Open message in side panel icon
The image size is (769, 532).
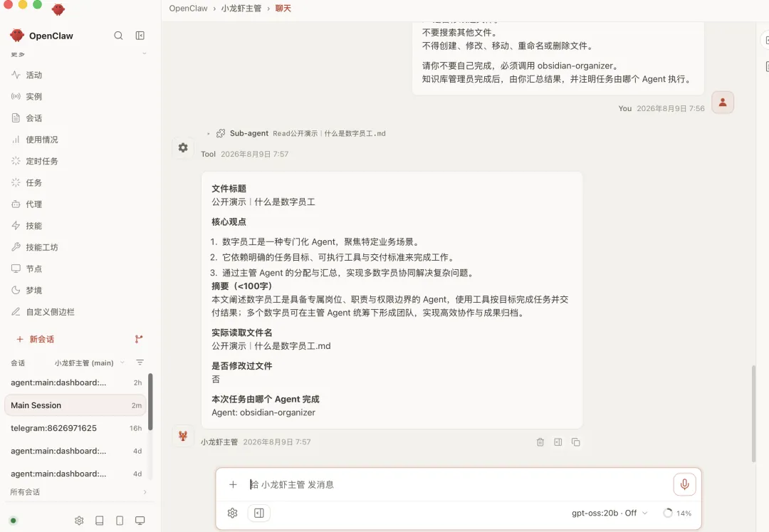[x=558, y=442]
